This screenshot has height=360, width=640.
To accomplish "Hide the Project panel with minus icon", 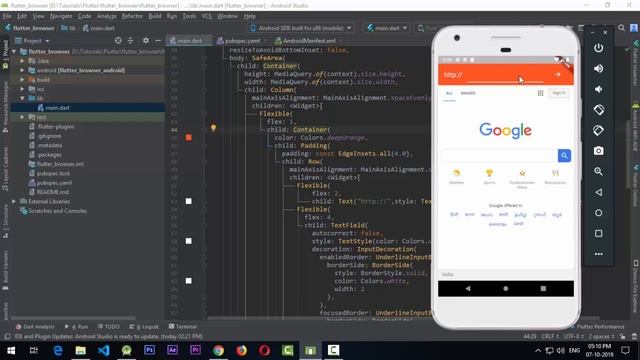I will [x=158, y=40].
